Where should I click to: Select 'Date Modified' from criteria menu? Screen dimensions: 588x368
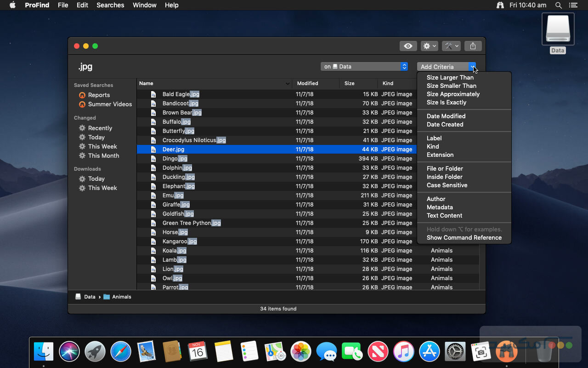446,116
